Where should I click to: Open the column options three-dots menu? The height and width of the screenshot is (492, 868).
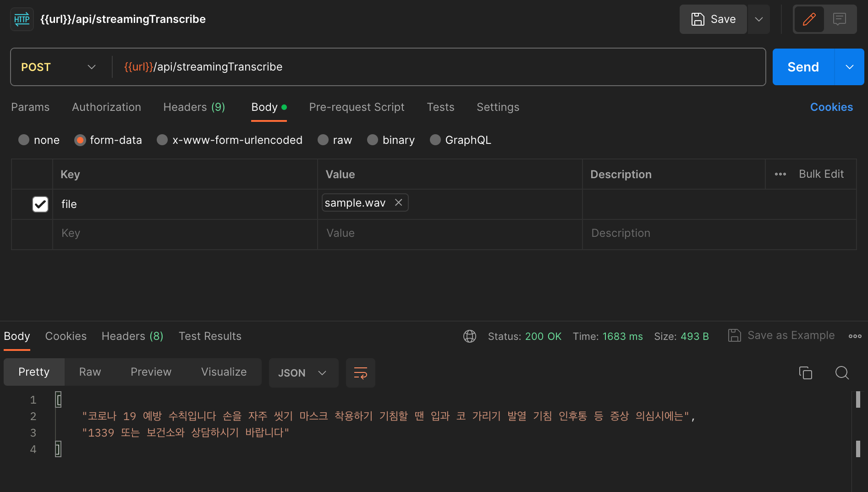pyautogui.click(x=780, y=174)
